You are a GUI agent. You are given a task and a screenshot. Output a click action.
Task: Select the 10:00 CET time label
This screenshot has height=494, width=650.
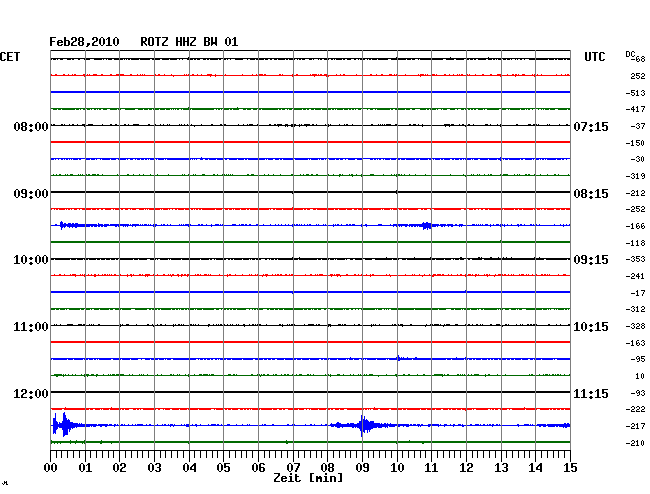coord(31,260)
